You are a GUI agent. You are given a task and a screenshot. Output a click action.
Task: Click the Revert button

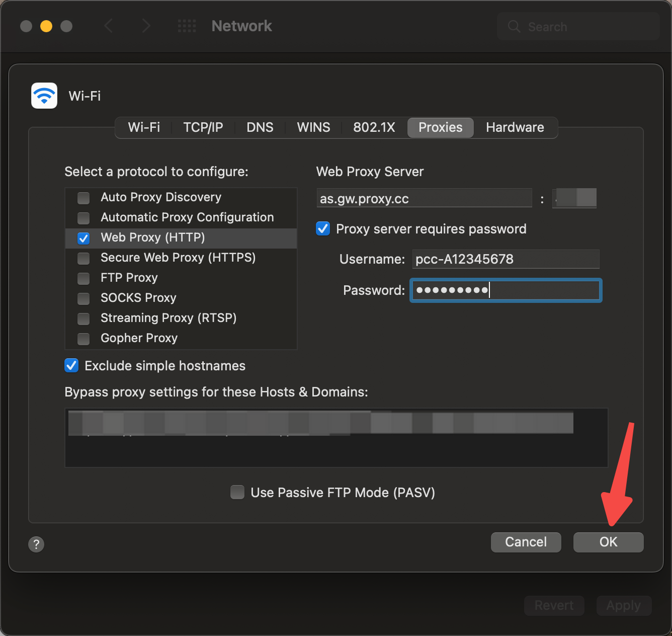pos(554,605)
